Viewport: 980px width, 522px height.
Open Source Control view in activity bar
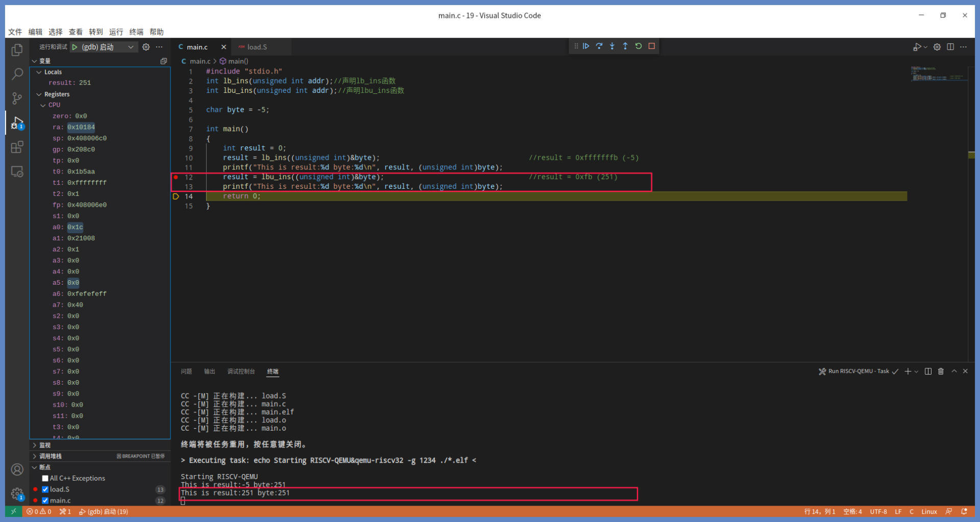(x=17, y=98)
